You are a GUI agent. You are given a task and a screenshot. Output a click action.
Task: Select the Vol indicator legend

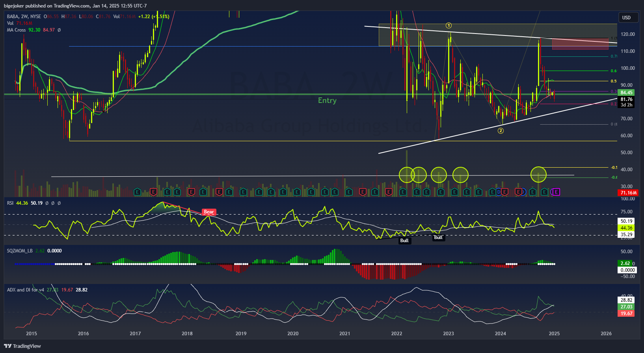[x=10, y=23]
